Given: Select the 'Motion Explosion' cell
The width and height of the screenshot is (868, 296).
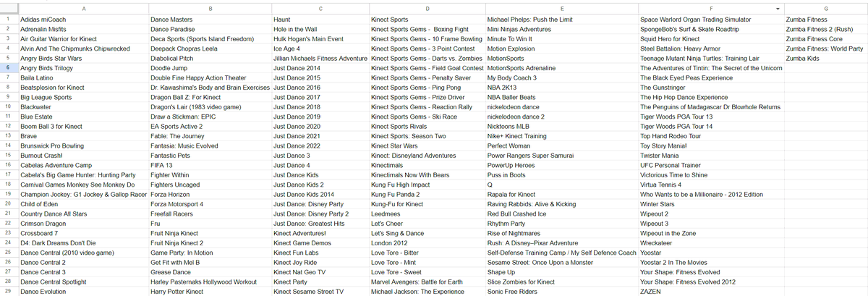Looking at the screenshot, I should click(562, 48).
